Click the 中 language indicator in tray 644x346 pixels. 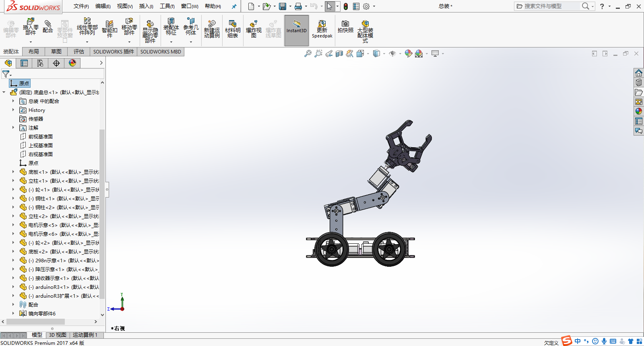[x=578, y=341]
